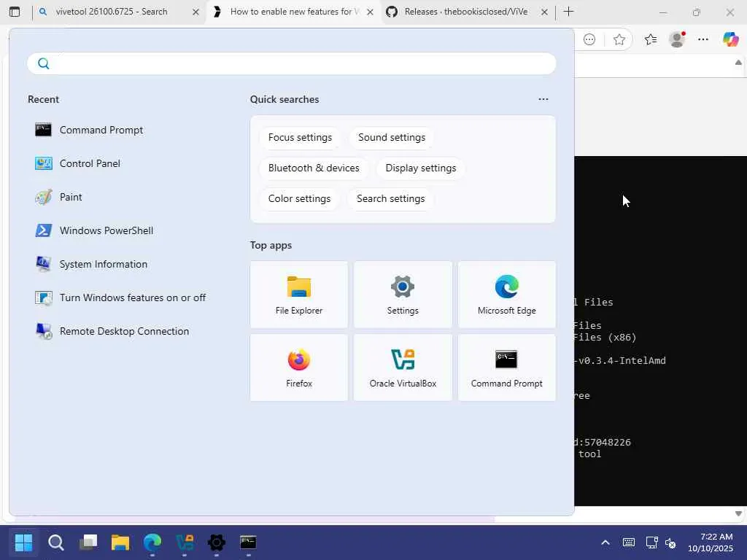Click the taskbar Search icon

(55, 542)
